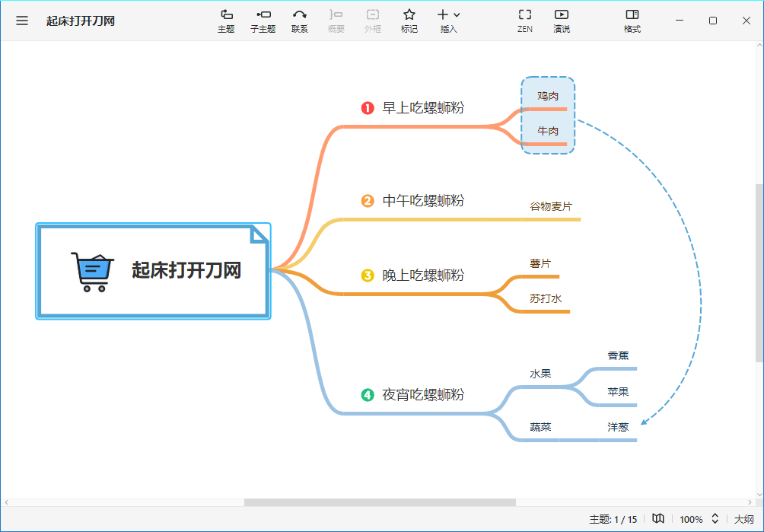Viewport: 764px width, 532px height.
Task: Enter ZEN fullscreen mode
Action: click(x=524, y=21)
